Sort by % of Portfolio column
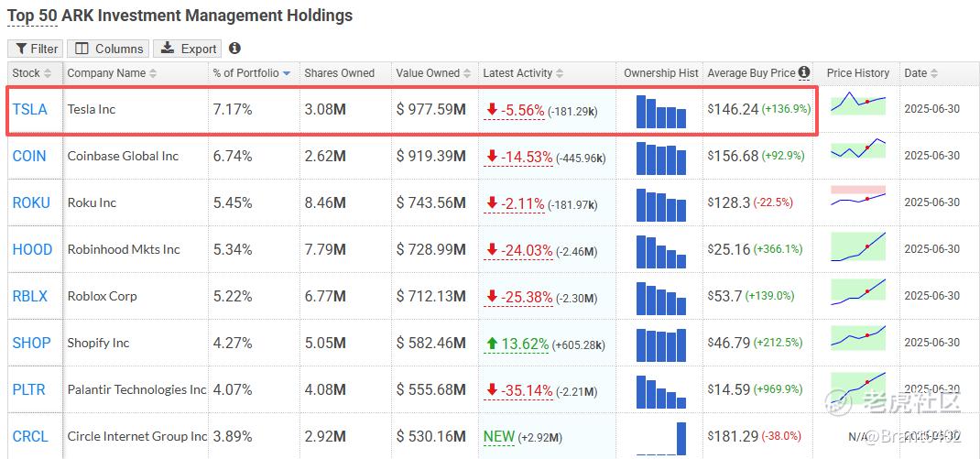The width and height of the screenshot is (980, 459). pyautogui.click(x=251, y=73)
